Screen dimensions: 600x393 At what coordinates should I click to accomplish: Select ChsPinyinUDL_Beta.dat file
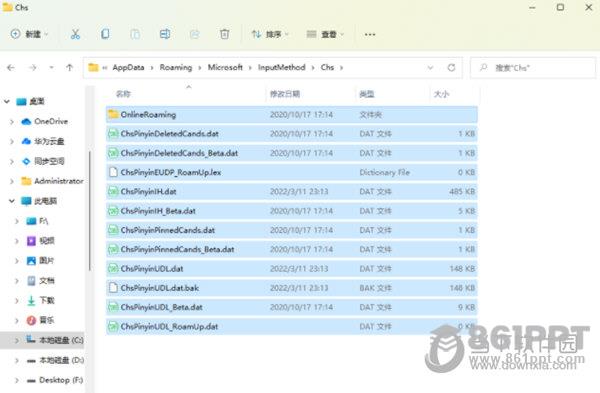pyautogui.click(x=292, y=307)
